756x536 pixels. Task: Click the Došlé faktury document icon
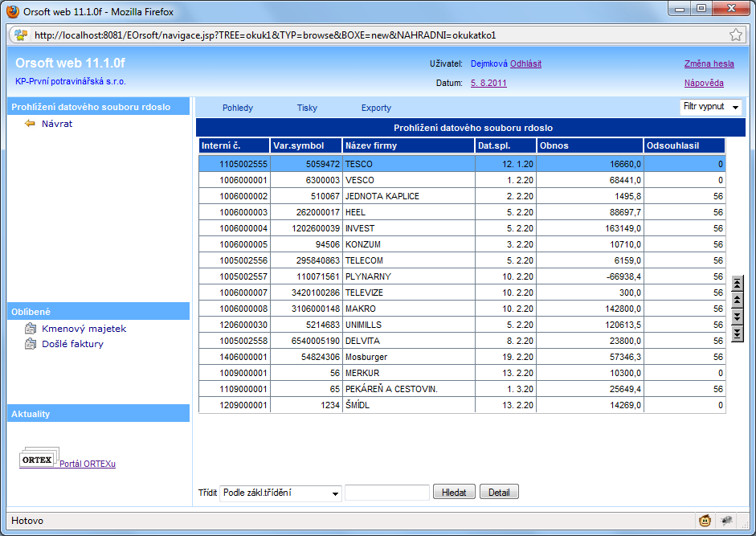click(x=31, y=344)
